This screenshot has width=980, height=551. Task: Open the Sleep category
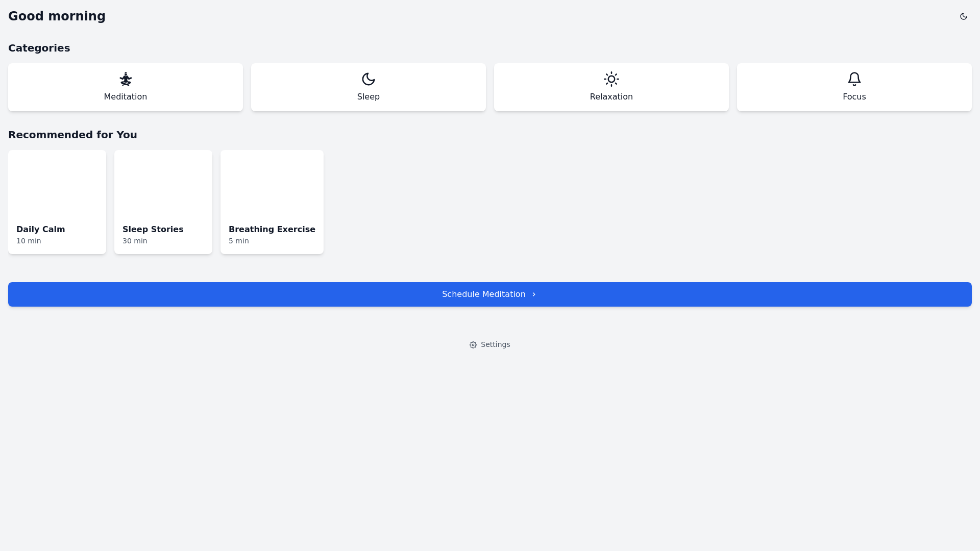[368, 87]
